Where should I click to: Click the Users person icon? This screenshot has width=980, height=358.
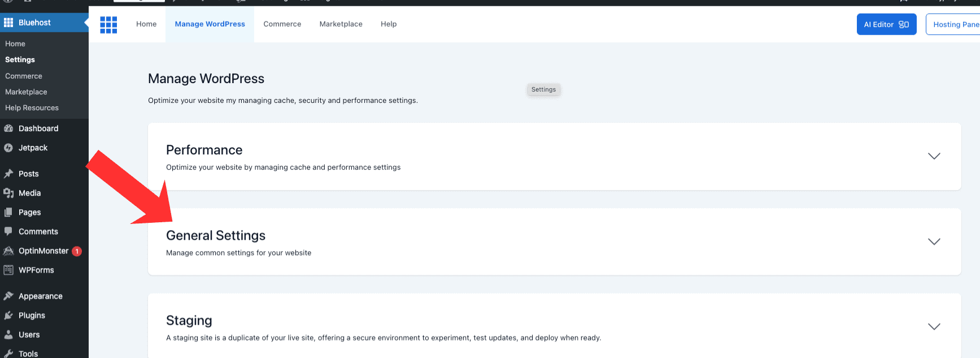point(8,334)
